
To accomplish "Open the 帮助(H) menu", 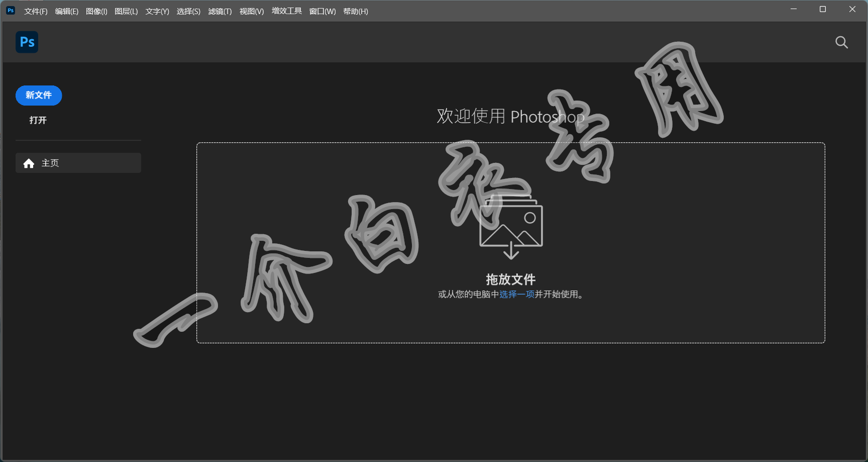I will point(356,11).
